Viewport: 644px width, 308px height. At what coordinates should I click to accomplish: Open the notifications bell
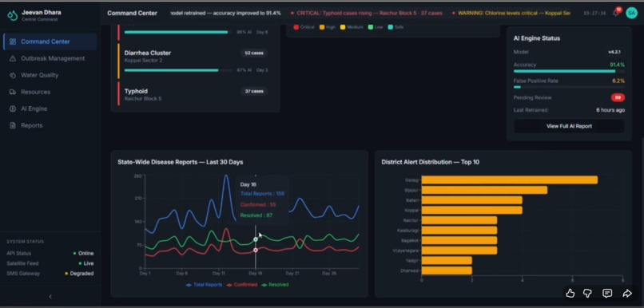coord(616,13)
